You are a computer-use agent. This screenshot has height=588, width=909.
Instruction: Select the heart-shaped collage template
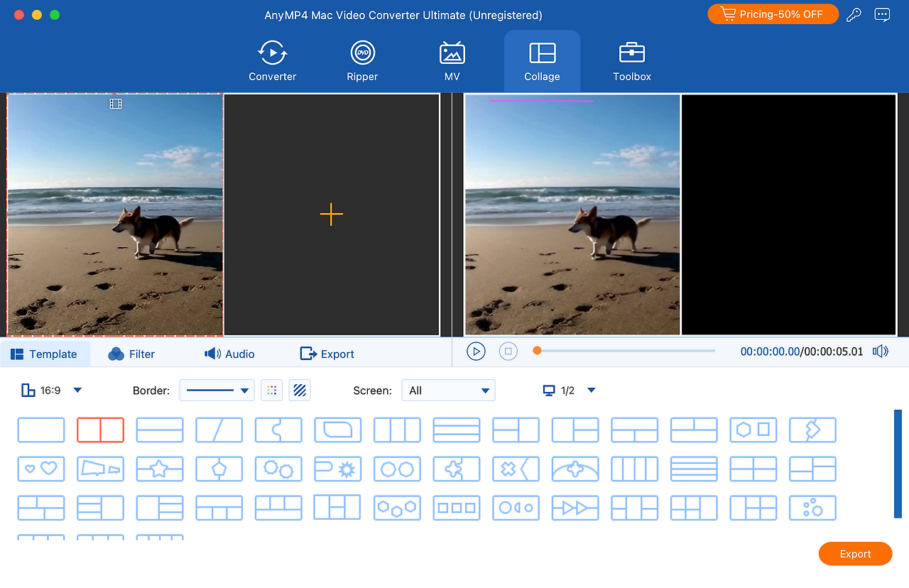pos(41,469)
